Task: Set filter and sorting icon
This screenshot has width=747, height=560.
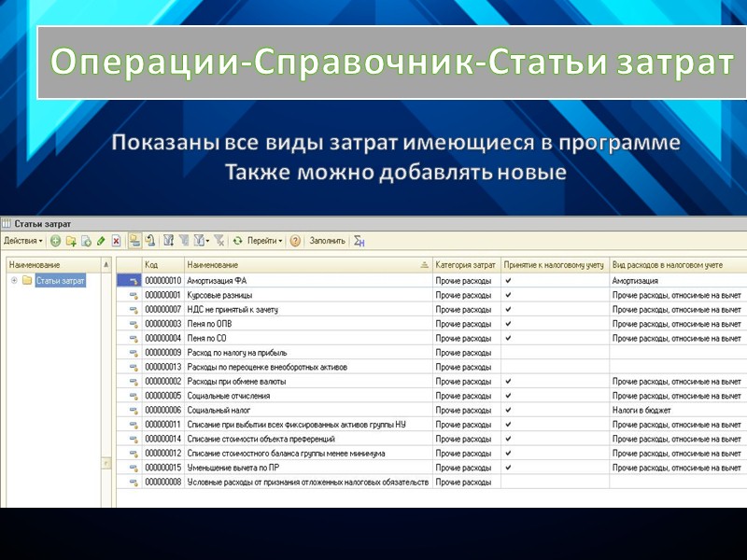Action: coord(169,241)
